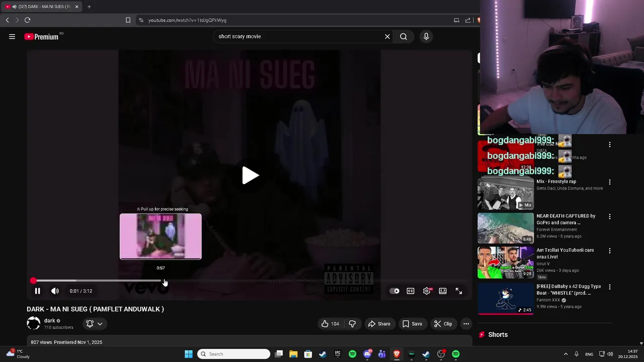This screenshot has width=644, height=362.
Task: Open the YouTube hamburger guide menu
Action: 12,36
